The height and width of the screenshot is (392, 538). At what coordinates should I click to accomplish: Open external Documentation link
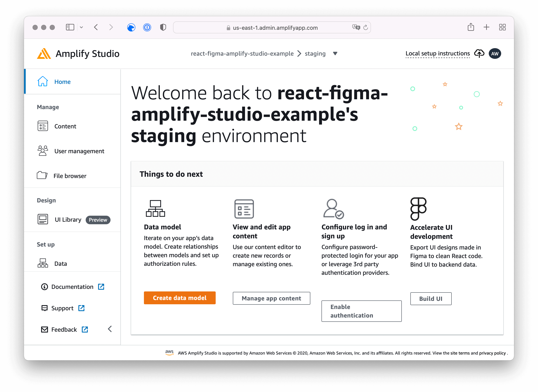tap(72, 287)
